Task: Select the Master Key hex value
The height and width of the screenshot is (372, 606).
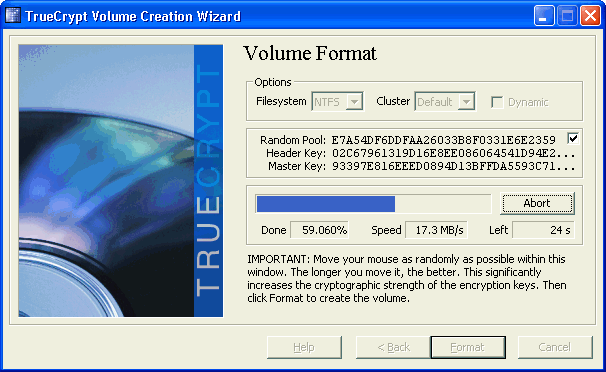Action: 454,166
